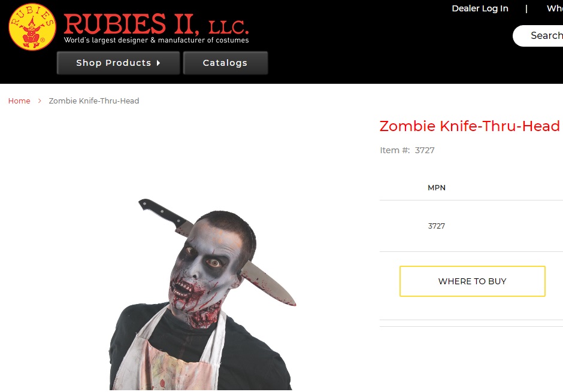The width and height of the screenshot is (563, 392).
Task: Click the red Zombie Knife-Thru-Head product title
Action: [470, 126]
